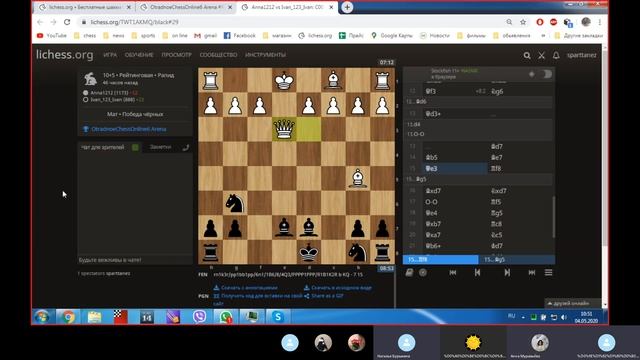Open the analysis hamburger menu
The width and height of the screenshot is (640, 360).
549,272
